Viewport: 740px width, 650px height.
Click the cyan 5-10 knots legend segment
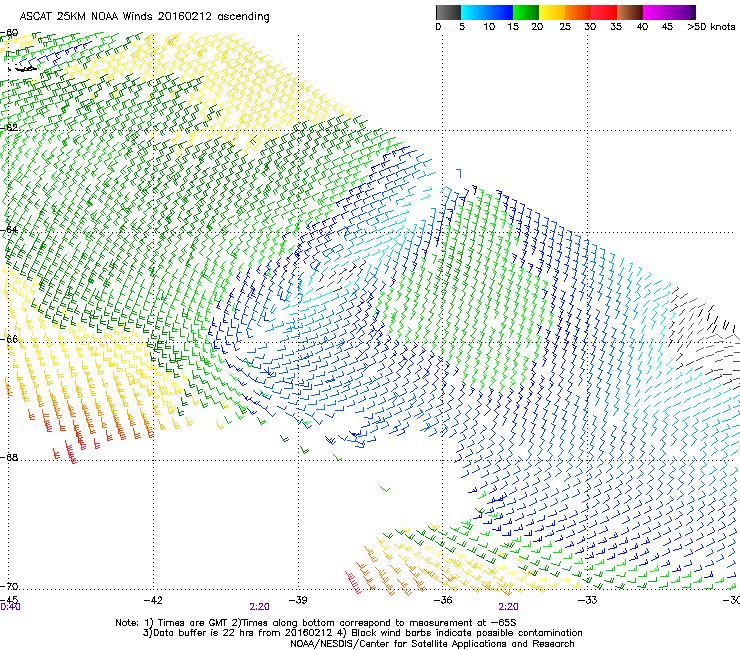473,12
